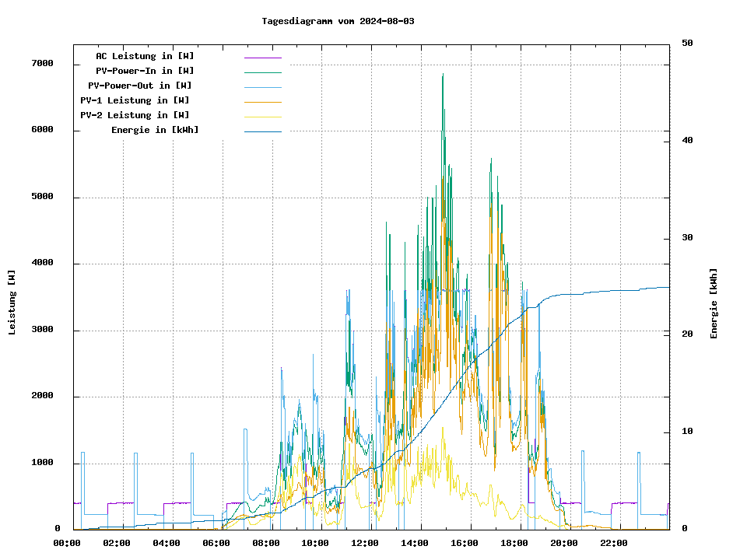This screenshot has width=747, height=560.
Task: Select the 12:00 tick on the time axis
Action: click(x=365, y=543)
